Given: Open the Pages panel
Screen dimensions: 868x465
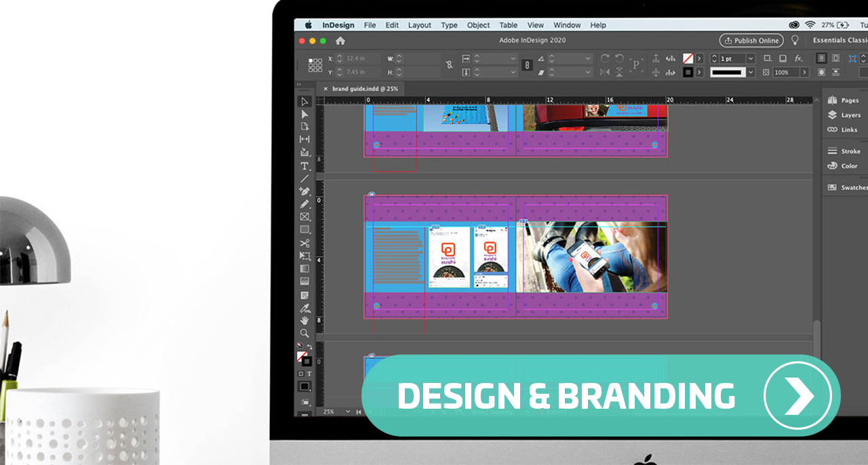Looking at the screenshot, I should pos(849,100).
